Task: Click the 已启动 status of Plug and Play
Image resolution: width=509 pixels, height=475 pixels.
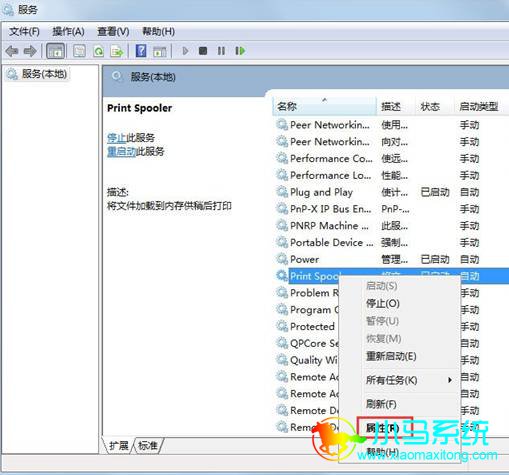Action: 435,192
